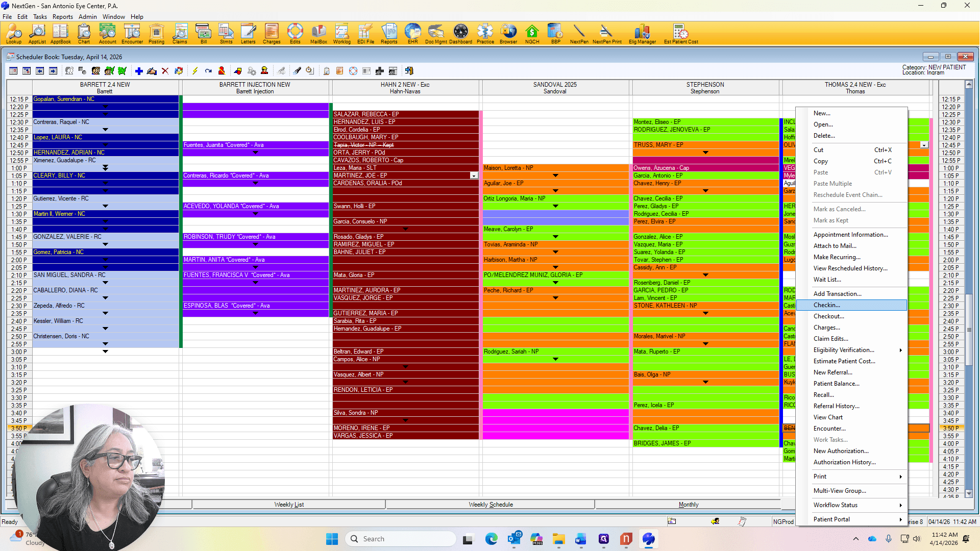This screenshot has width=980, height=551.
Task: Open the Chart toolbar icon
Action: pos(84,34)
